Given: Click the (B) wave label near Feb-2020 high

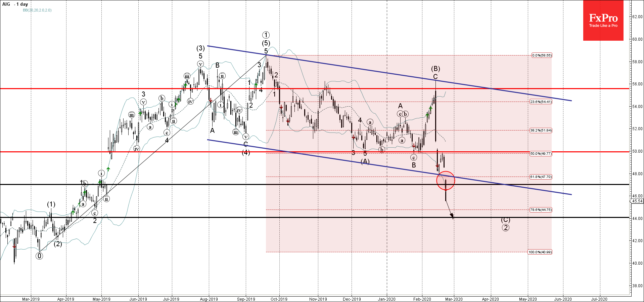Looking at the screenshot, I should tap(435, 69).
